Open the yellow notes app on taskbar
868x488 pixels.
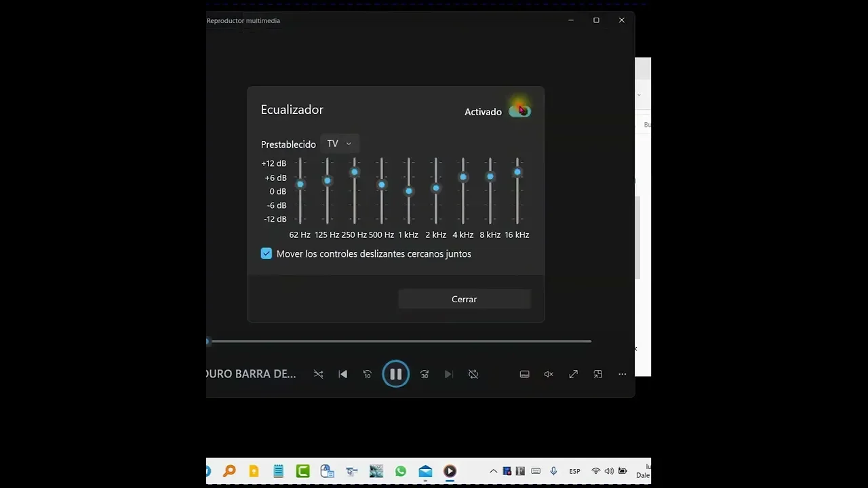(x=254, y=471)
